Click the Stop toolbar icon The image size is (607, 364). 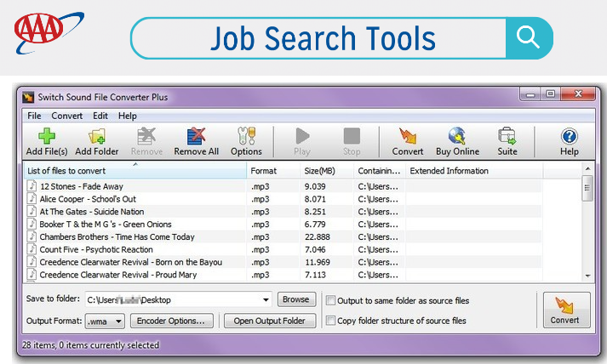click(x=352, y=136)
